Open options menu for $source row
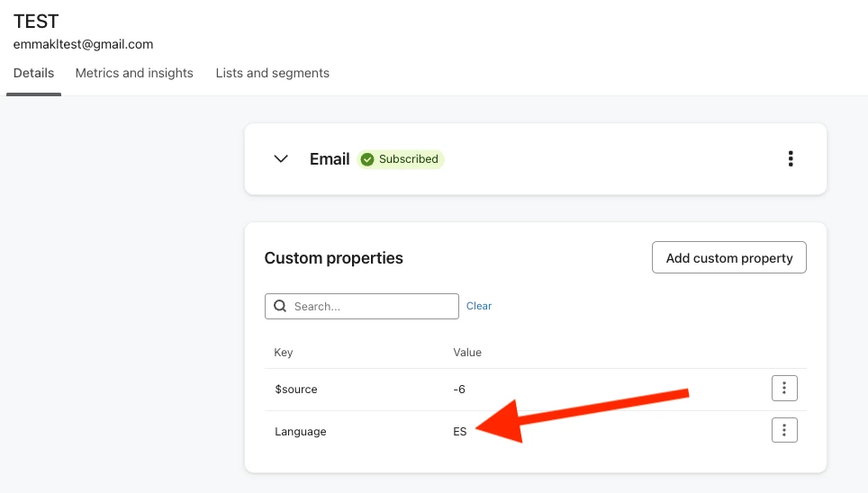Viewport: 868px width, 493px height. click(784, 388)
